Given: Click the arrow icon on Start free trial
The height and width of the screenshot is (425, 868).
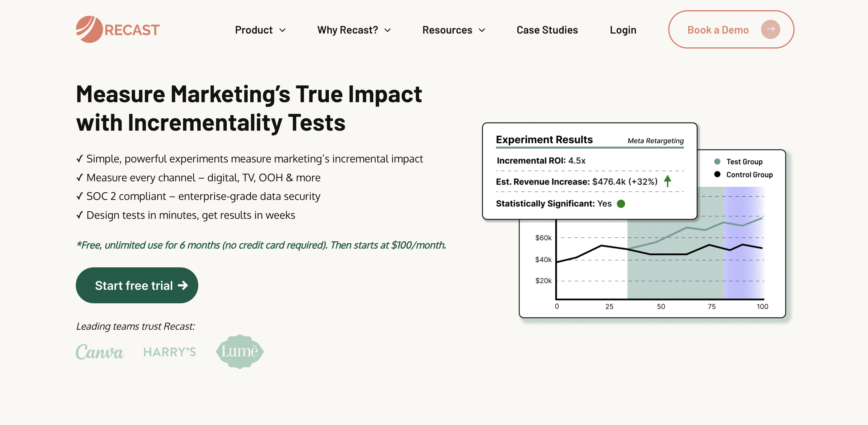Looking at the screenshot, I should pos(183,285).
